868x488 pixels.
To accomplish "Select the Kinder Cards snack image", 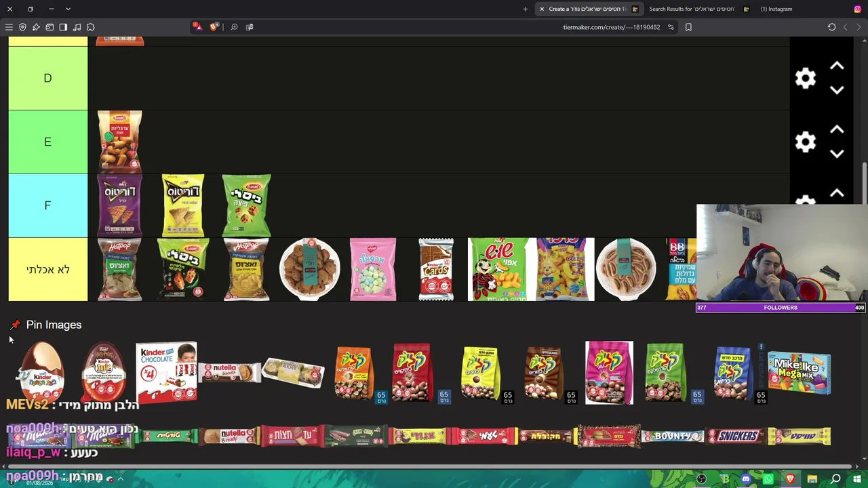I will [x=436, y=269].
